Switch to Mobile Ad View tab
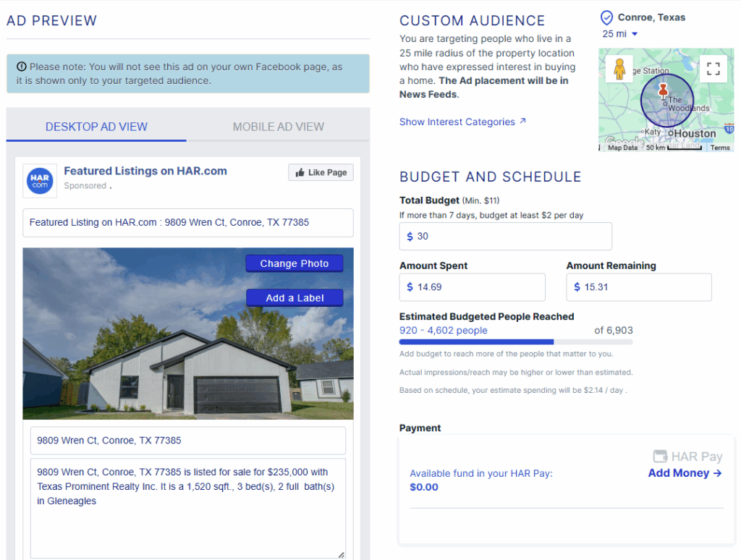Image resolution: width=741 pixels, height=560 pixels. pos(278,127)
